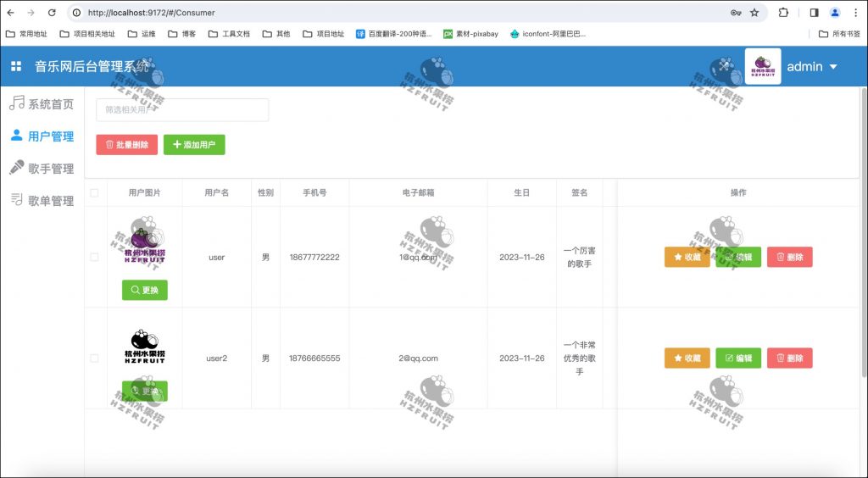Click browser back arrow
Image resolution: width=868 pixels, height=478 pixels.
[10, 13]
